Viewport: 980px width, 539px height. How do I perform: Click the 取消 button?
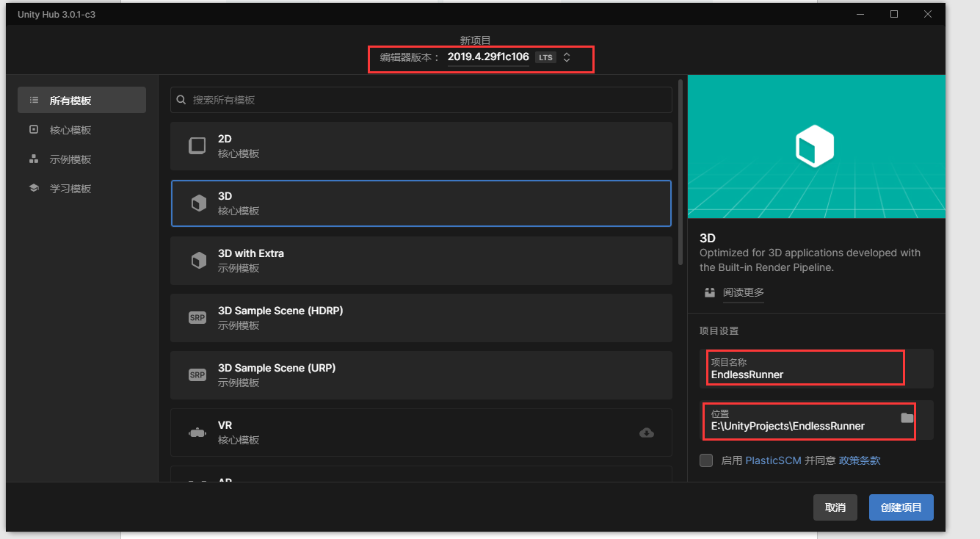[x=835, y=507]
